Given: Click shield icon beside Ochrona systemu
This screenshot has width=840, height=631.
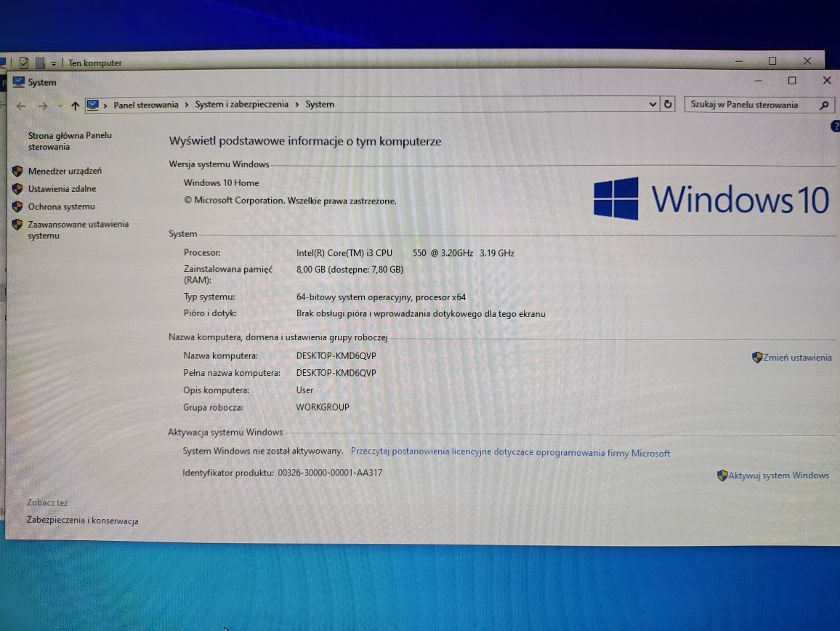Looking at the screenshot, I should click(x=17, y=206).
